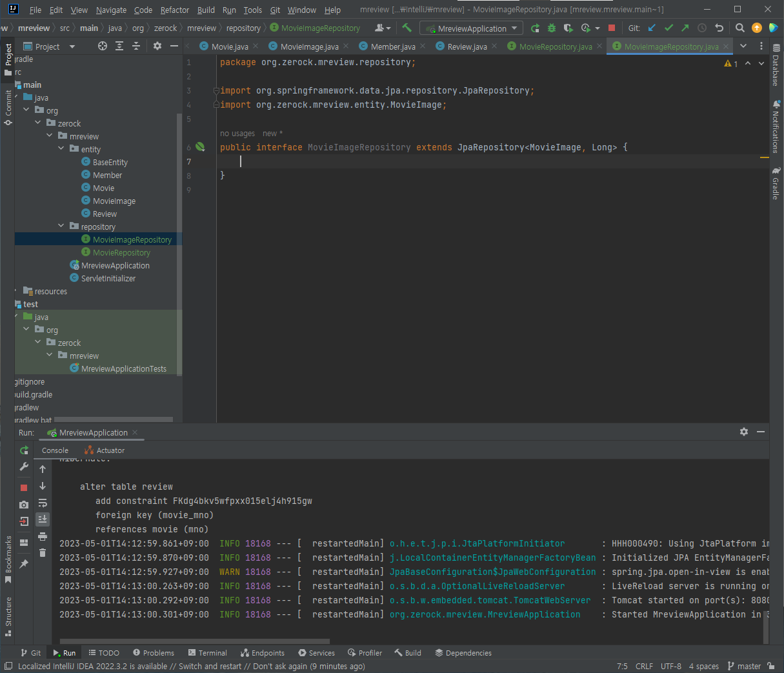Toggle the read-only lock in status bar
This screenshot has width=784, height=673.
(772, 666)
